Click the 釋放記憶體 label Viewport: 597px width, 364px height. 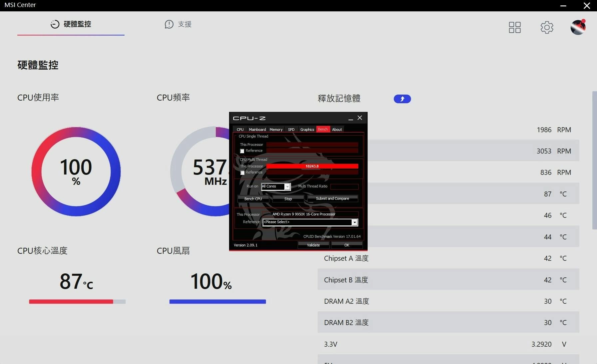(339, 98)
